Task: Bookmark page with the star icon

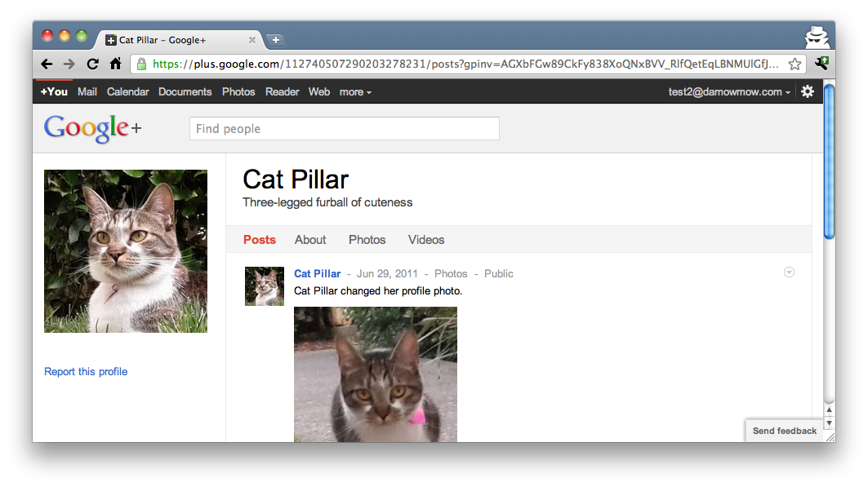Action: (795, 64)
